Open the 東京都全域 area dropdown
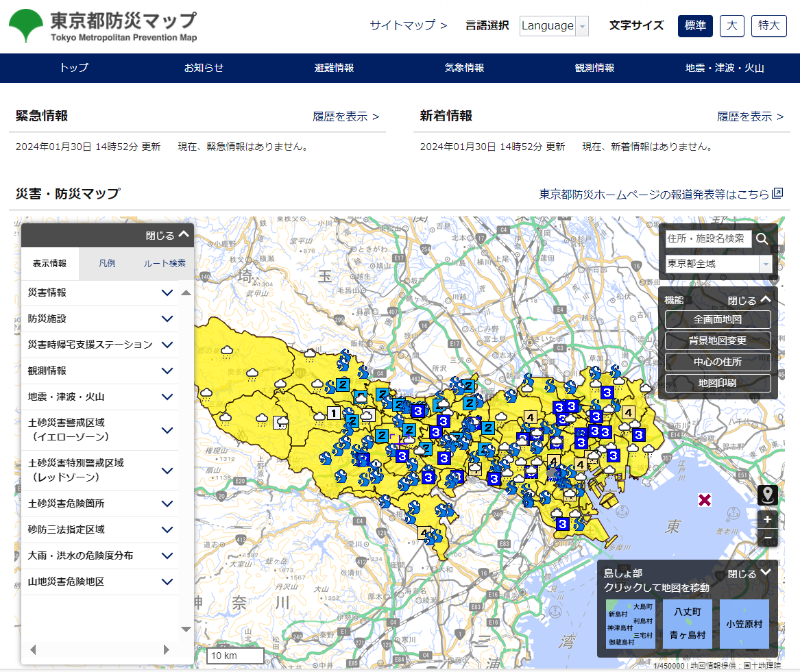The height and width of the screenshot is (672, 800). coord(718,264)
